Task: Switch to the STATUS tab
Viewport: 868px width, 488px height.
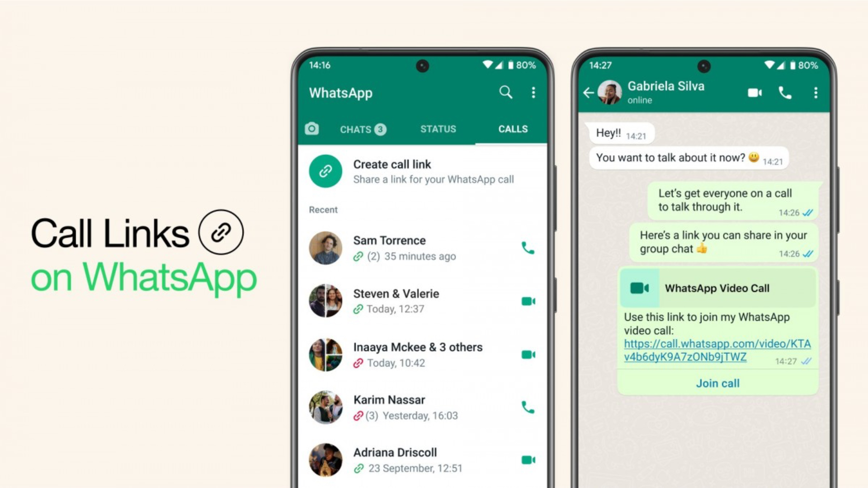Action: (x=437, y=129)
